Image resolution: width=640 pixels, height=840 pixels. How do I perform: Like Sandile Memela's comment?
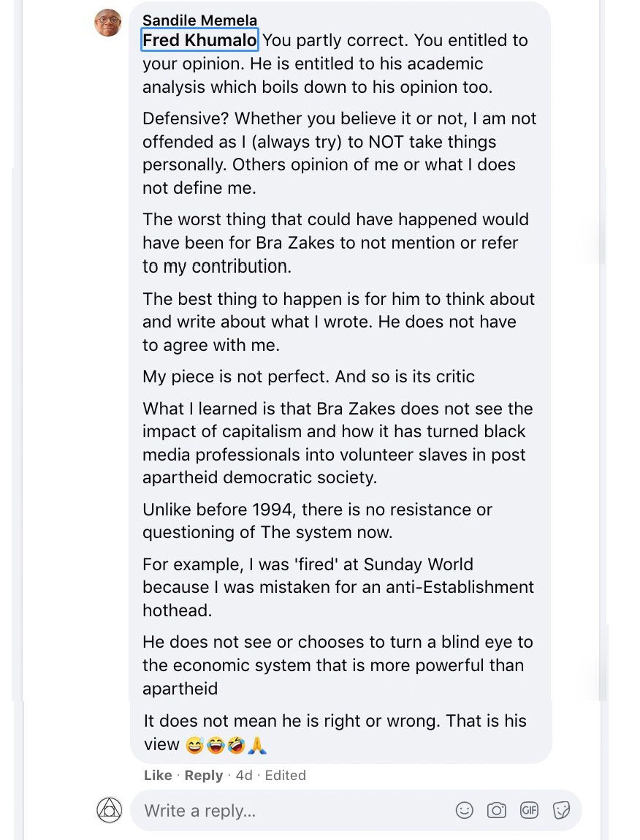point(158,776)
